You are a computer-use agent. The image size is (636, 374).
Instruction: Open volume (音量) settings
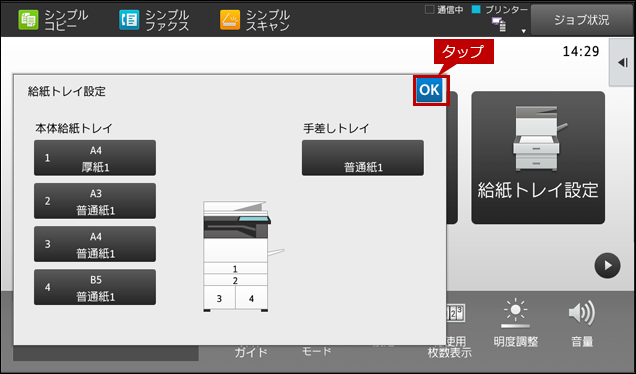click(582, 324)
